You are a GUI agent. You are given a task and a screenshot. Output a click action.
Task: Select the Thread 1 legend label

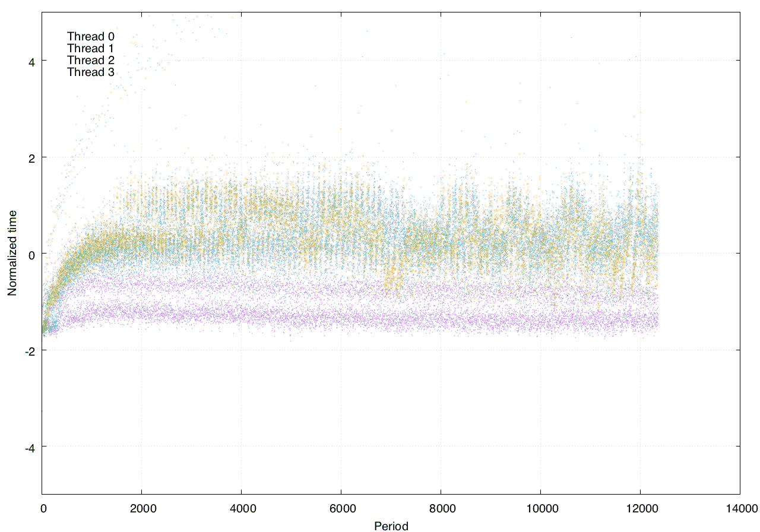click(90, 48)
